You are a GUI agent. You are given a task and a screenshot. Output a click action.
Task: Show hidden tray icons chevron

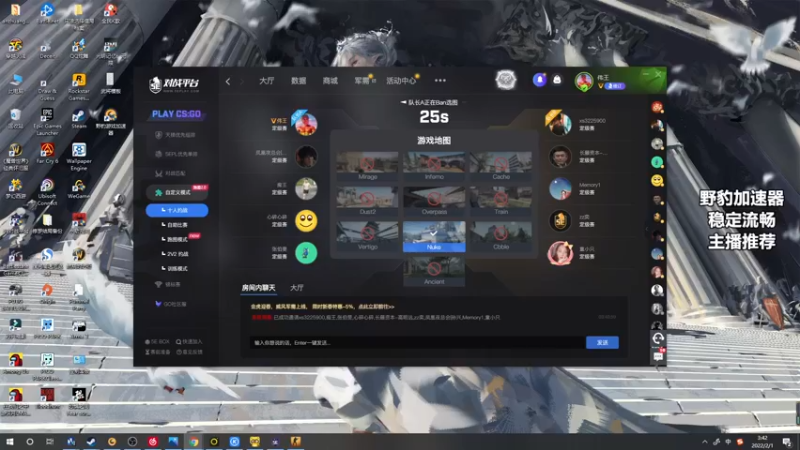click(705, 442)
